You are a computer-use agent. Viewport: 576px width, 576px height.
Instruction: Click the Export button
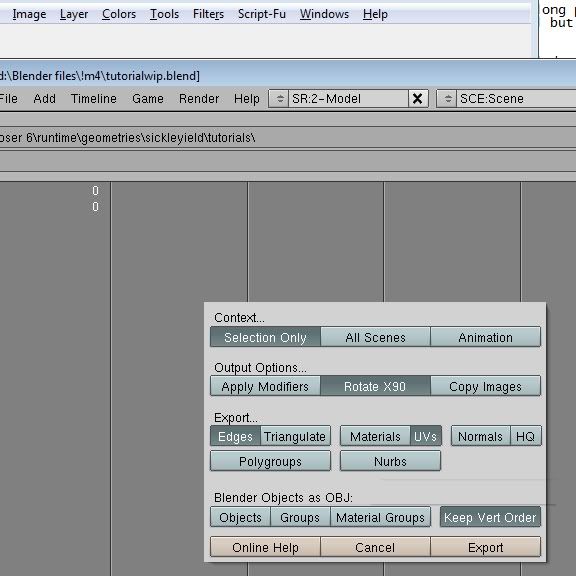coord(485,547)
